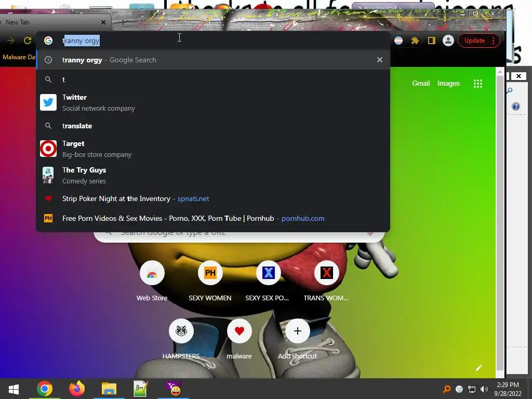Choose the Target store suggestion
Screen dimensions: 532x399
[212, 149]
